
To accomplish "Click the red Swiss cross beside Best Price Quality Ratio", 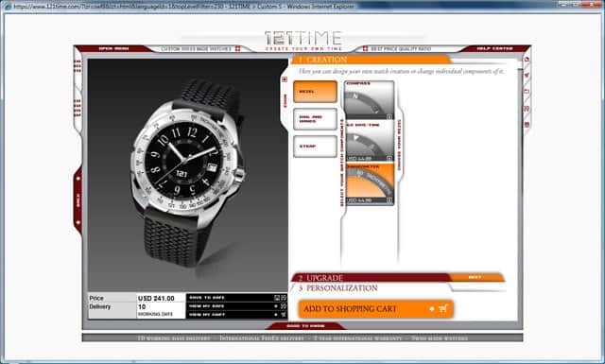I will (x=365, y=49).
